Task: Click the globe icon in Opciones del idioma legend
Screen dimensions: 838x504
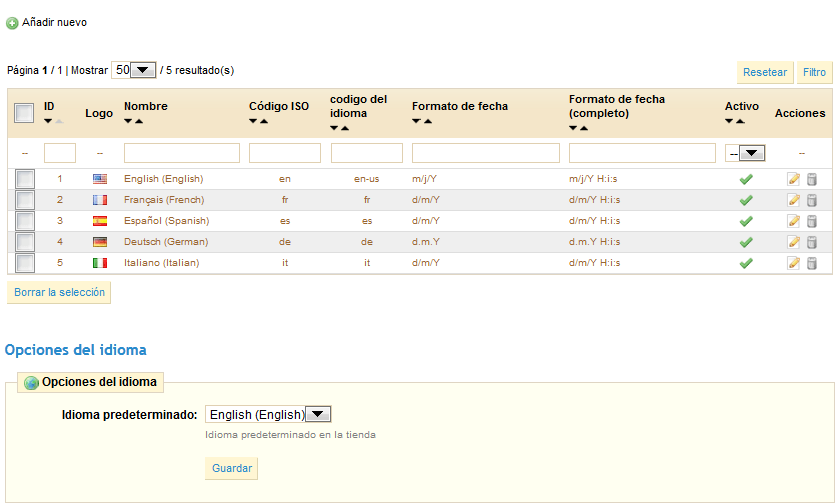Action: pos(32,383)
